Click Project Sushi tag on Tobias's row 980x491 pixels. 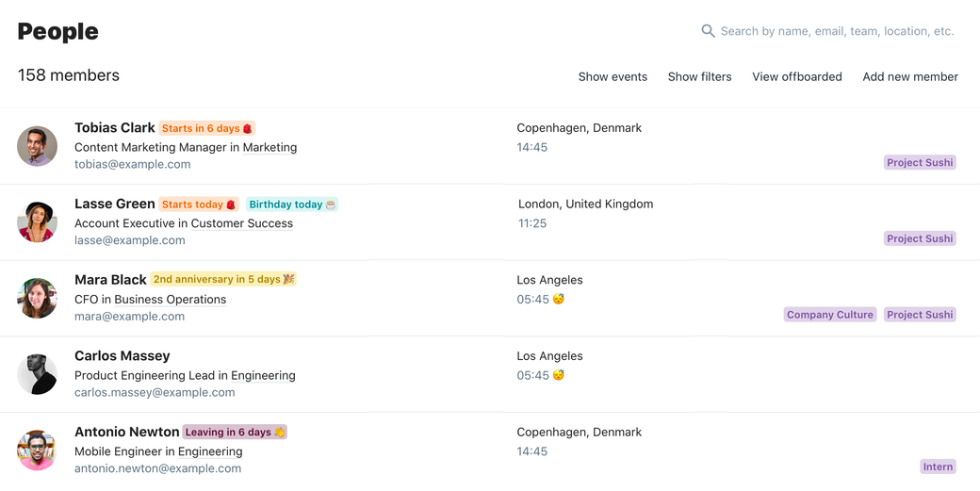coord(920,162)
